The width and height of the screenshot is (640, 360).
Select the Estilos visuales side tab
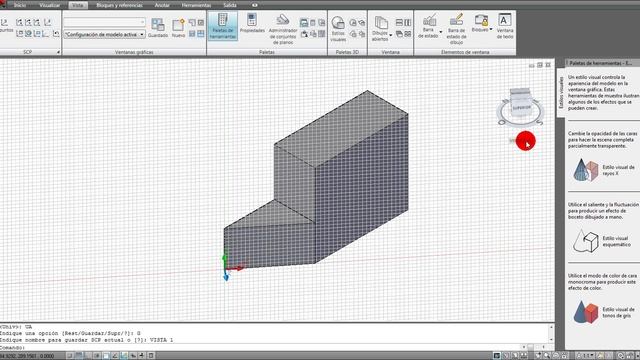[x=561, y=93]
